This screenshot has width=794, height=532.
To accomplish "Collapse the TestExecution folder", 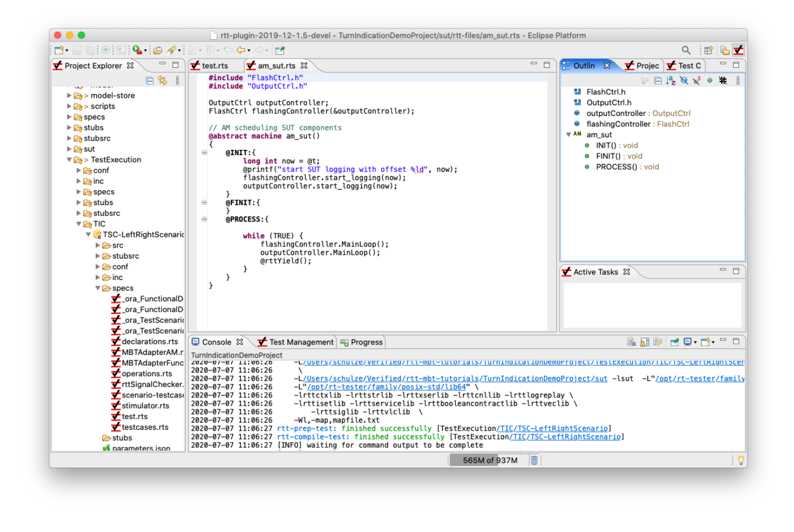I will (x=69, y=160).
